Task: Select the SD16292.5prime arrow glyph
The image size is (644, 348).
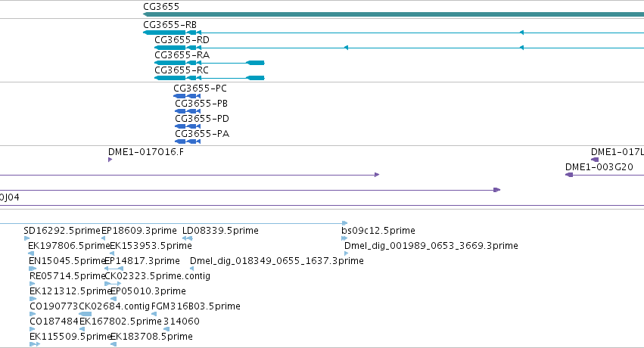Action: (x=26, y=238)
